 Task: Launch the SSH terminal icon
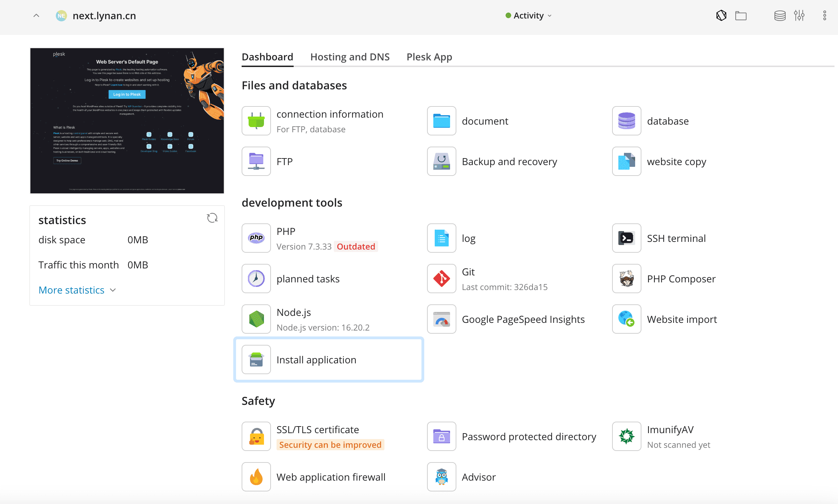pyautogui.click(x=626, y=238)
